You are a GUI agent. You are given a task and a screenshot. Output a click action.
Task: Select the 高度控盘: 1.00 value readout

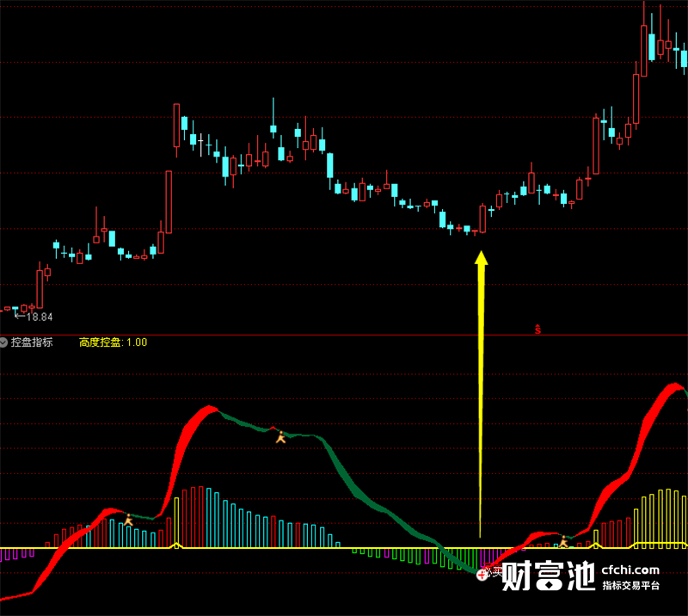point(114,342)
